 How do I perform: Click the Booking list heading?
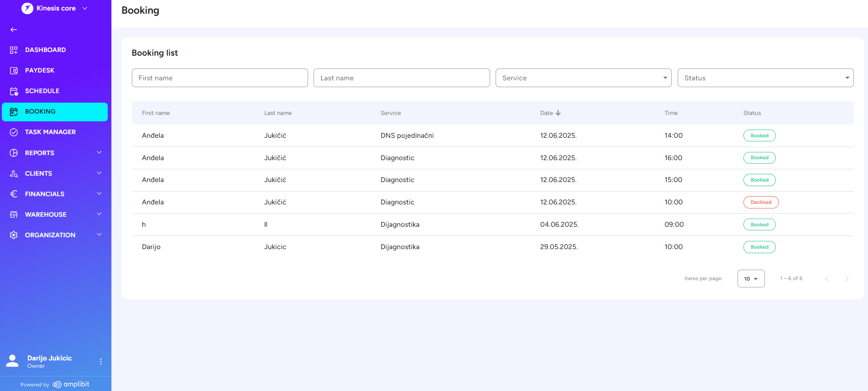click(x=155, y=53)
